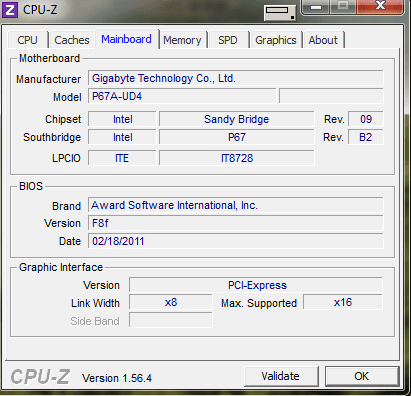
Task: Click the CPU-Z window title text
Action: [40, 9]
